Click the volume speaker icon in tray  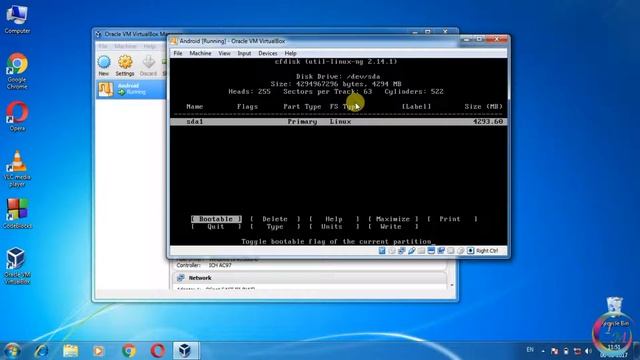(588, 351)
